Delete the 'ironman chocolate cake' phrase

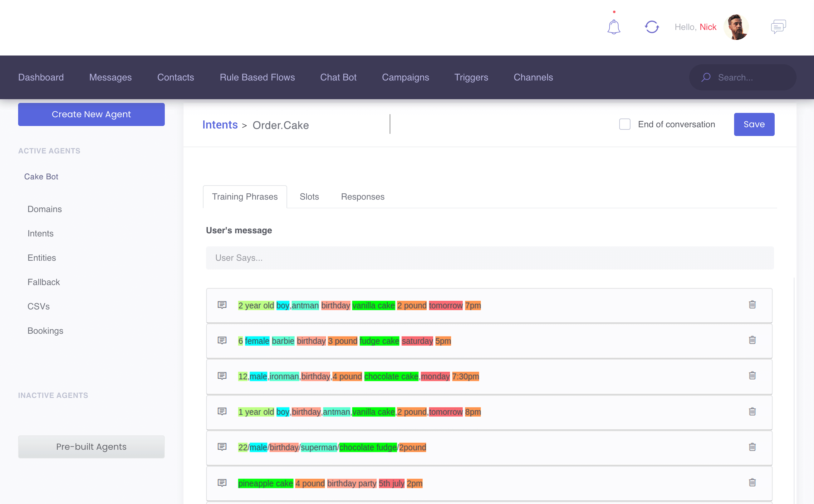point(752,376)
